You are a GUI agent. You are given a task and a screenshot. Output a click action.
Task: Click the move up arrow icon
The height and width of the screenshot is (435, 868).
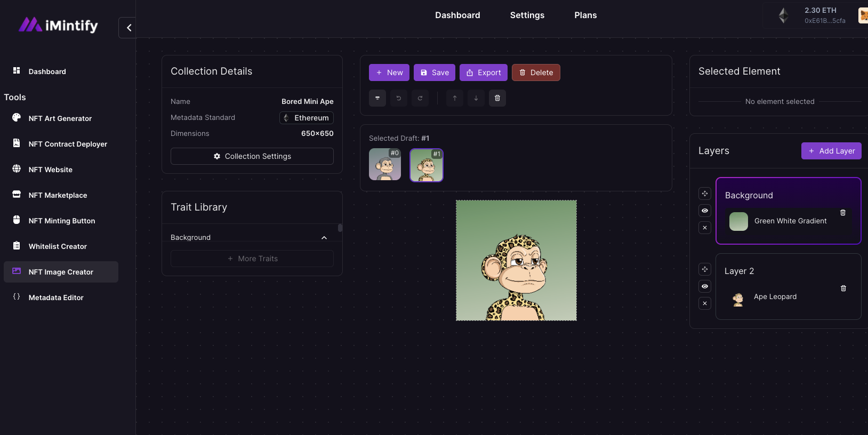(x=455, y=98)
